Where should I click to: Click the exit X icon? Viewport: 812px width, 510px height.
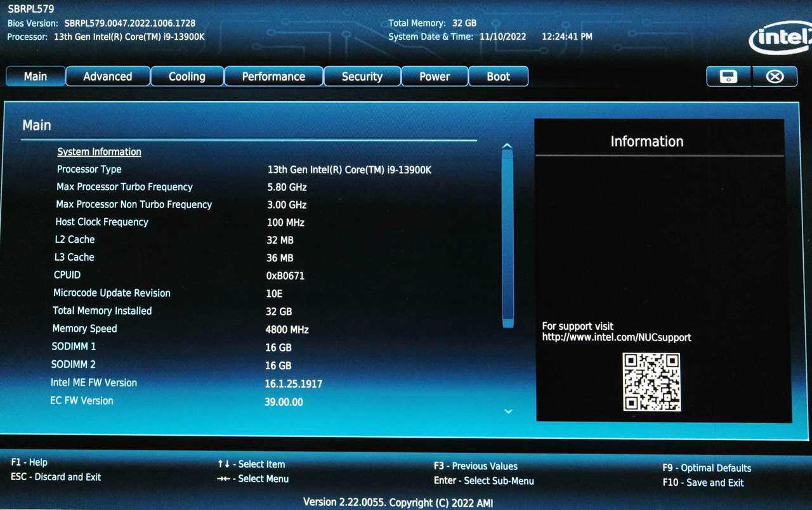(775, 77)
